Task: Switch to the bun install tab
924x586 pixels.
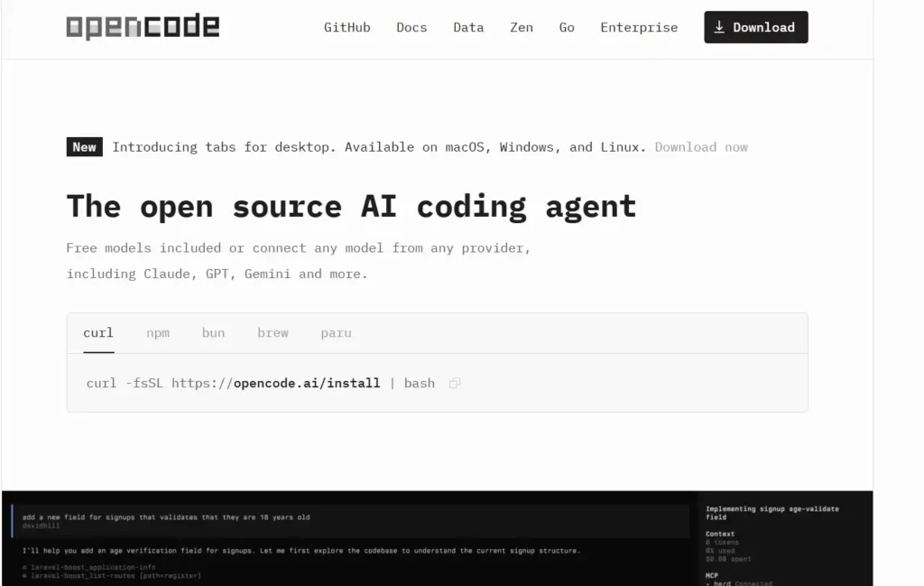Action: tap(213, 333)
